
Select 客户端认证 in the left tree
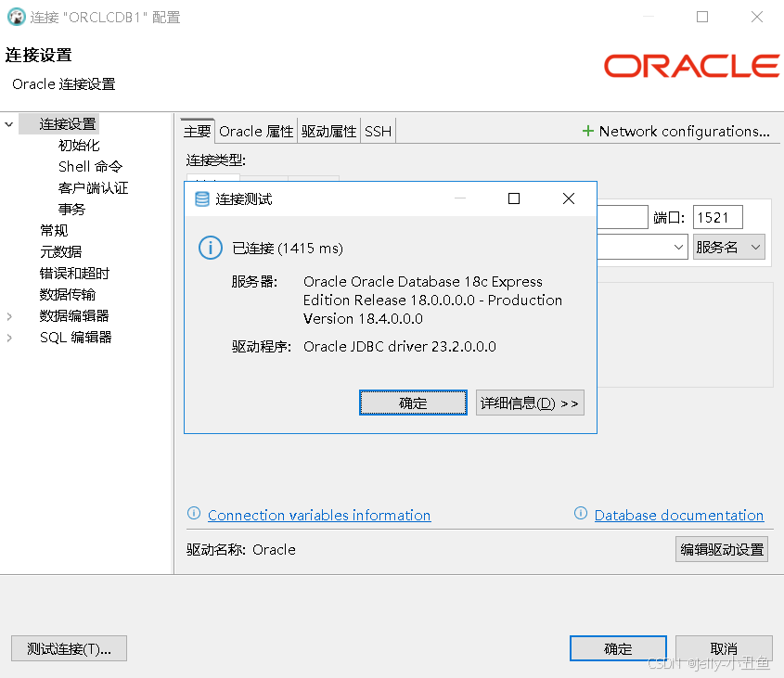93,188
